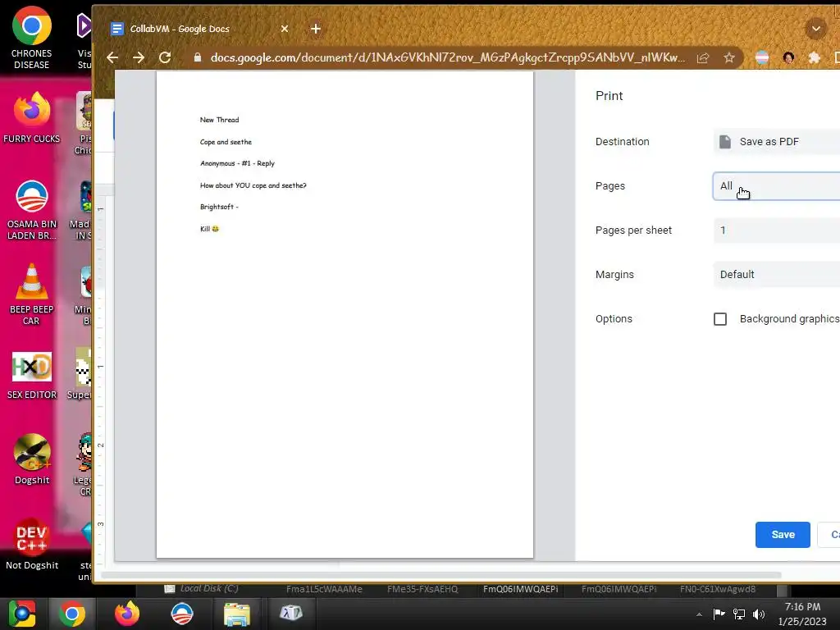Open Chrome from the taskbar
The image size is (840, 630).
tap(72, 614)
